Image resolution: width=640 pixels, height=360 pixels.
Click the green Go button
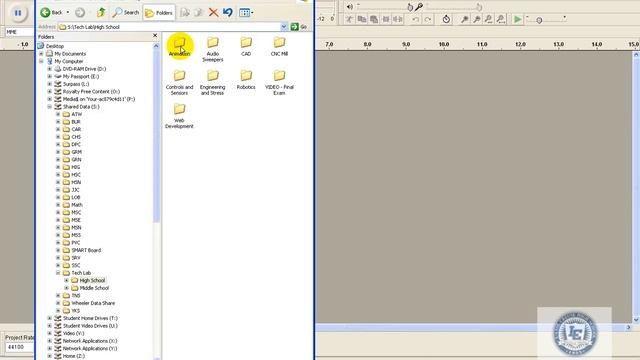pyautogui.click(x=299, y=27)
